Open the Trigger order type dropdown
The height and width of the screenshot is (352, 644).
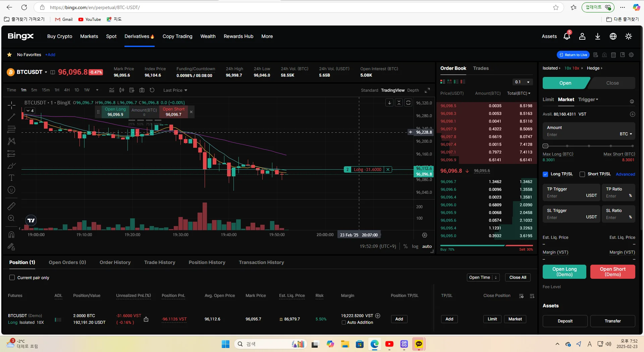tap(588, 99)
